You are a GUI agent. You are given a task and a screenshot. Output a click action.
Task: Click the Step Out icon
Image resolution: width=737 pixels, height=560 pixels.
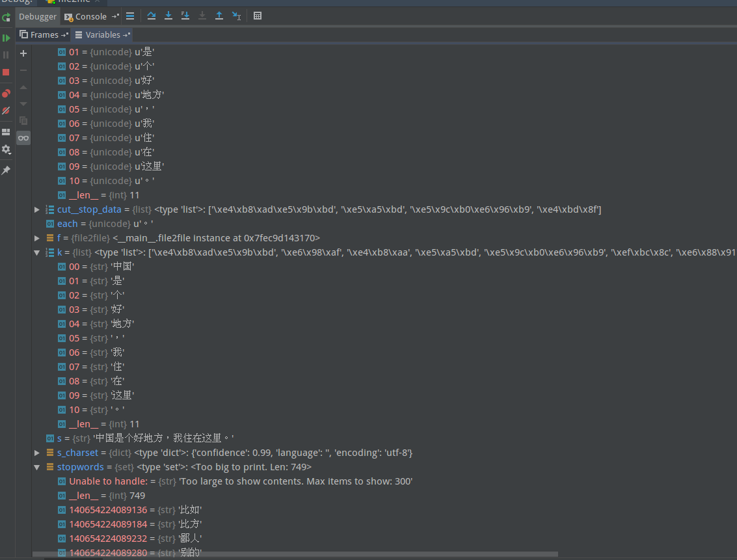pos(219,16)
